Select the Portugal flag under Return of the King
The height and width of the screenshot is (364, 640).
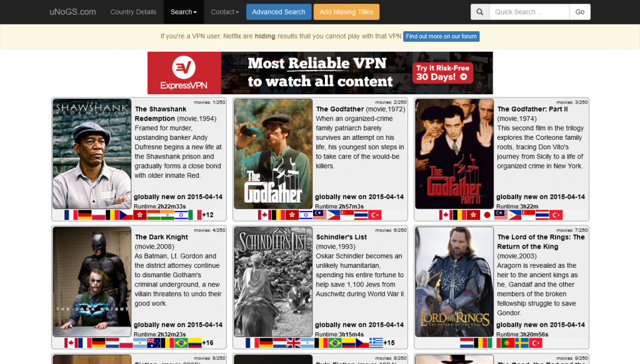click(507, 343)
